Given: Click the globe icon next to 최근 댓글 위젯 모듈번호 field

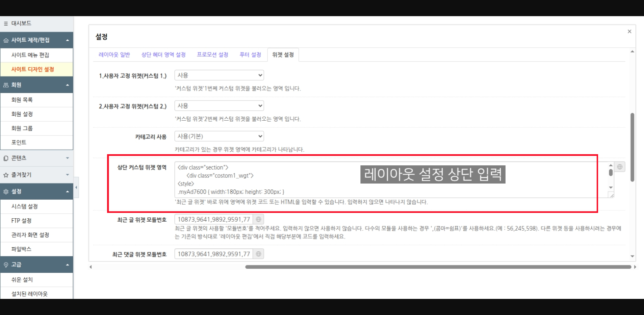Looking at the screenshot, I should pos(258,253).
